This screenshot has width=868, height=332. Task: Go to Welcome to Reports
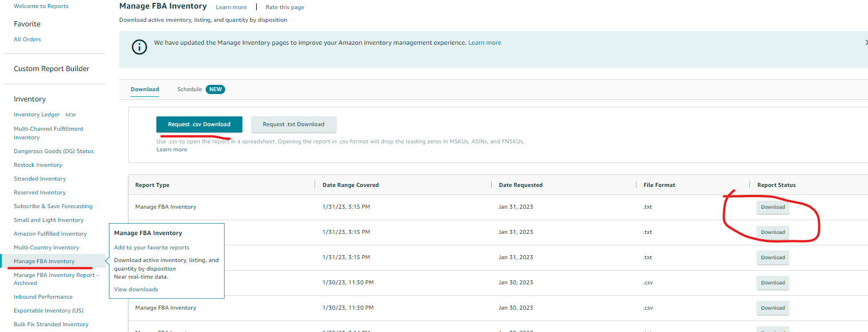[x=41, y=6]
